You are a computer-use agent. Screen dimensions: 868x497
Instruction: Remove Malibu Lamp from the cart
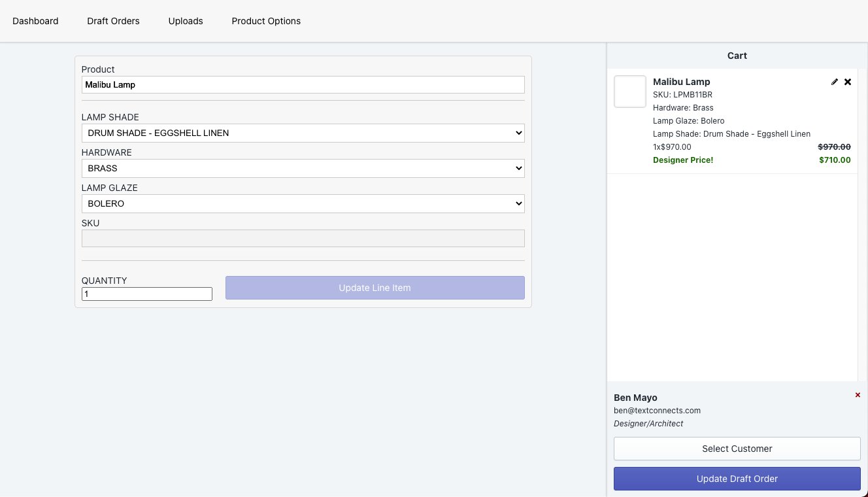pos(848,82)
